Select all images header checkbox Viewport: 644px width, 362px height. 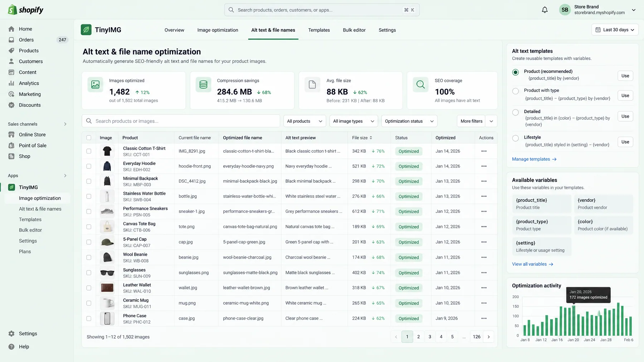89,138
